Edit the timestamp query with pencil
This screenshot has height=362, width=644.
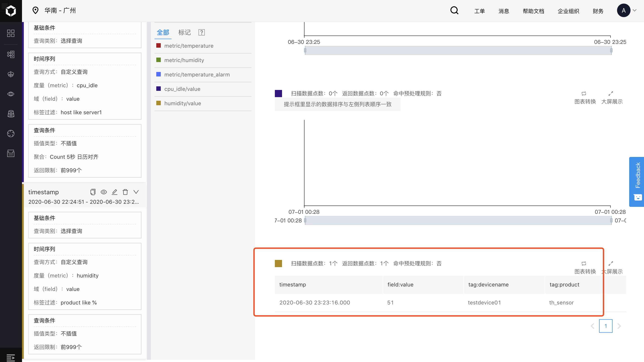pyautogui.click(x=115, y=192)
